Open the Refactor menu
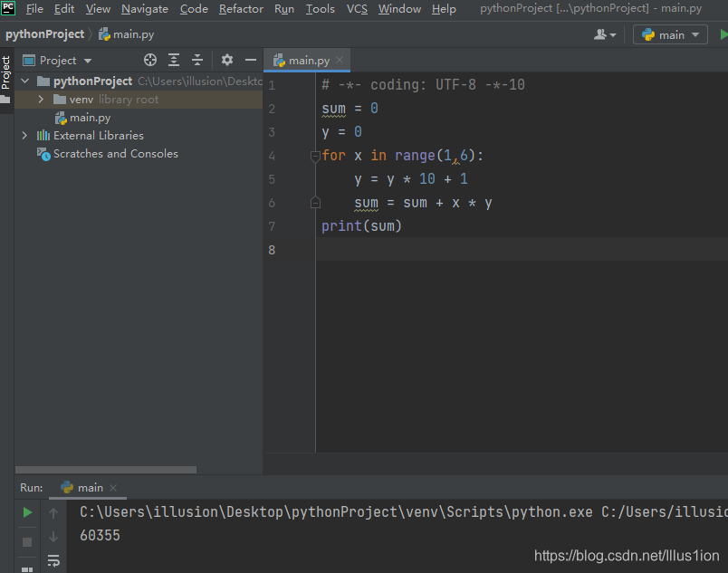The width and height of the screenshot is (728, 573). (x=241, y=9)
